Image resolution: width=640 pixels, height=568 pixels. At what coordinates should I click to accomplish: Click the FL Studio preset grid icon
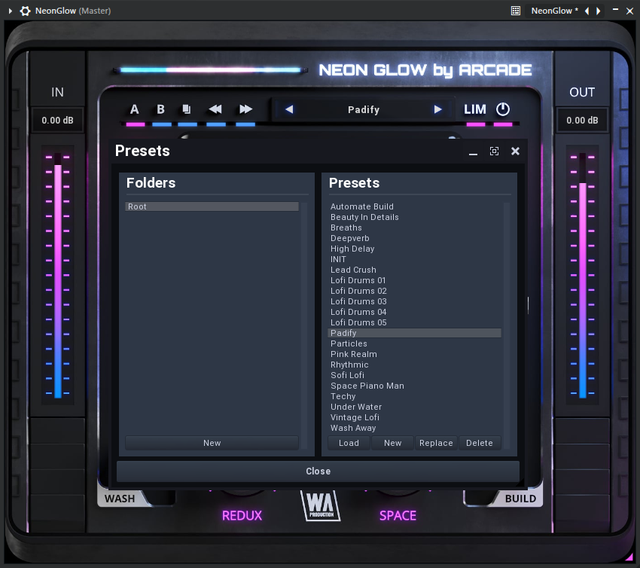(515, 11)
